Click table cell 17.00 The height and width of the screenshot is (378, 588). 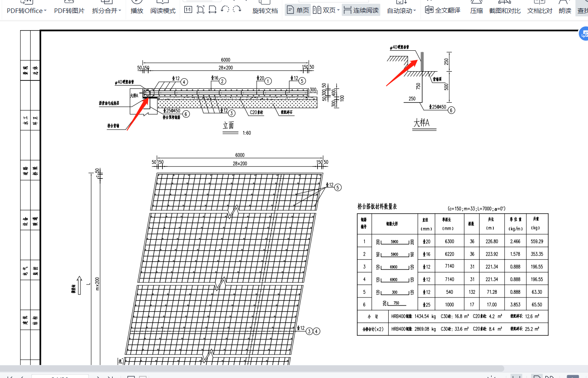pos(492,305)
